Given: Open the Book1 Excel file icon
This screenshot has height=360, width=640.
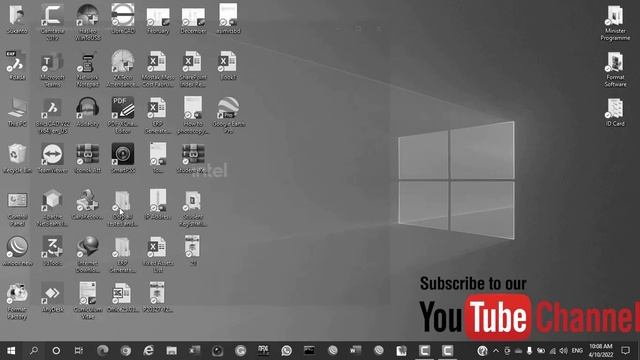Looking at the screenshot, I should coord(228,65).
